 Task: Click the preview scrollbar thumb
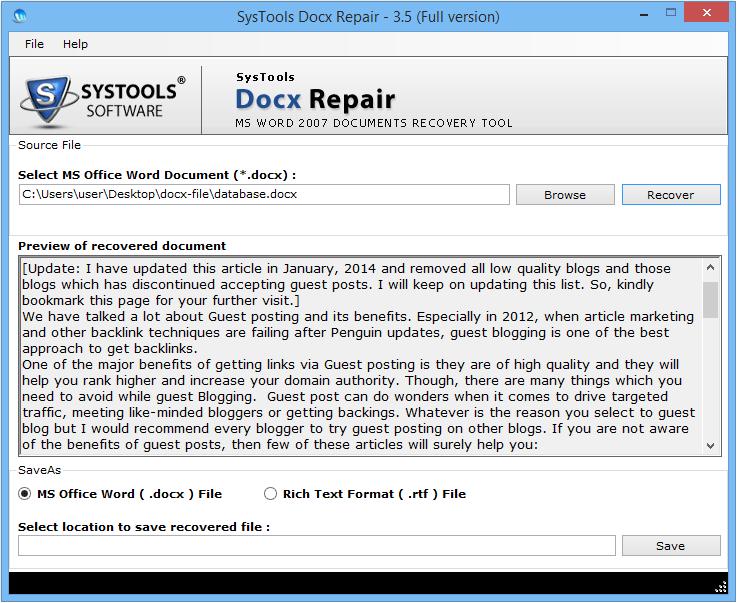click(x=711, y=300)
